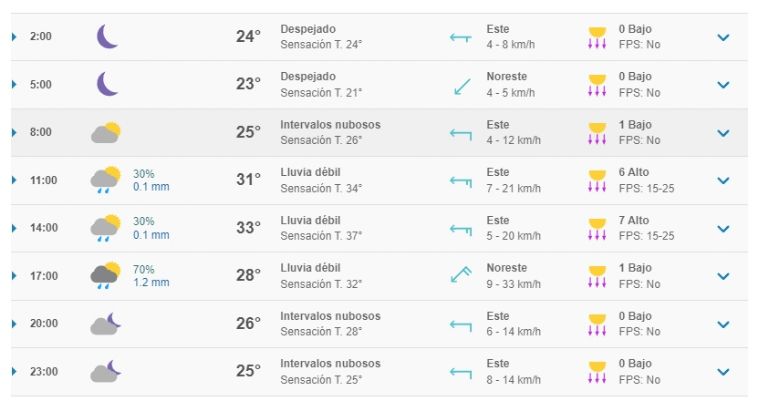Click the northeast wind arrow at 5:00
Image resolution: width=768 pixels, height=411 pixels.
[461, 87]
